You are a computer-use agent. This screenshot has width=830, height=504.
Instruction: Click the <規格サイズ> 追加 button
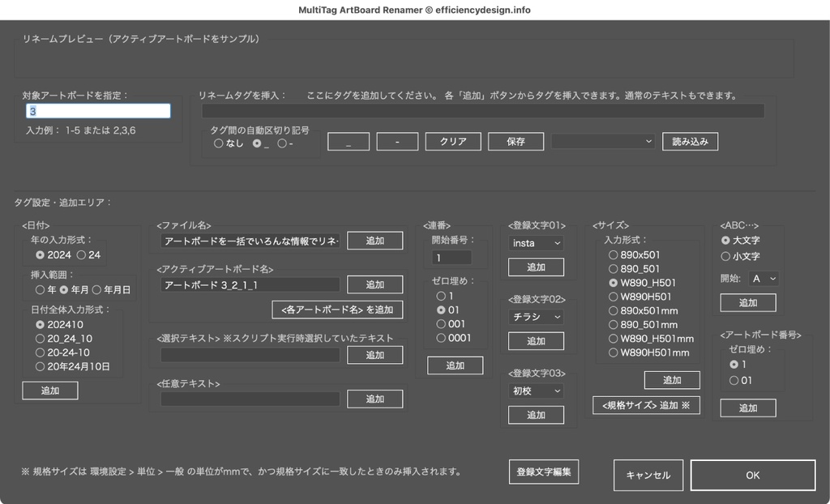tap(645, 405)
